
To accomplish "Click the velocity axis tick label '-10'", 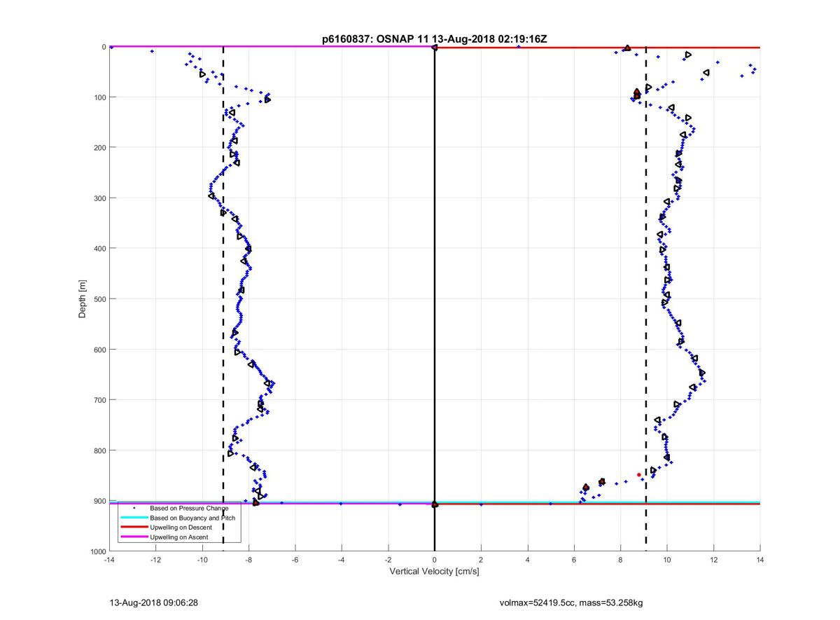I will [x=202, y=560].
